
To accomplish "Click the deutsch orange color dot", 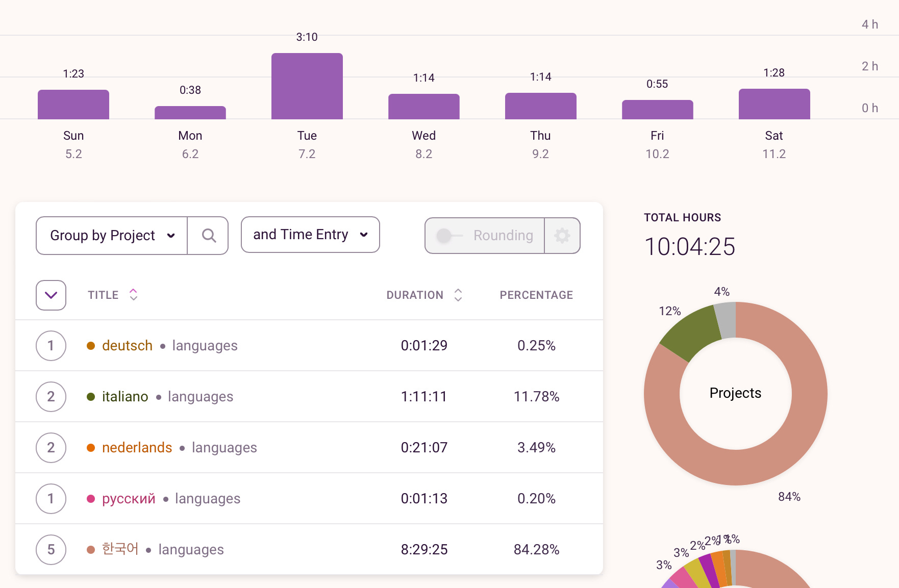I will (91, 346).
